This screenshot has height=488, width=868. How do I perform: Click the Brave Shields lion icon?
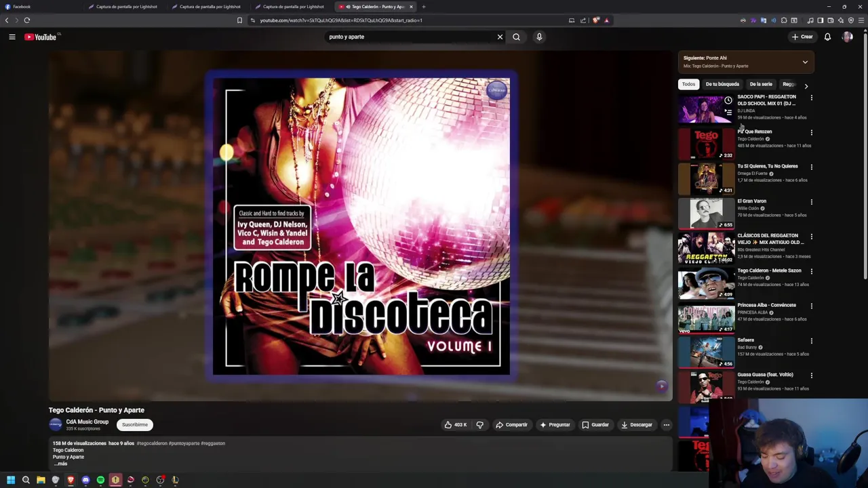coord(595,20)
